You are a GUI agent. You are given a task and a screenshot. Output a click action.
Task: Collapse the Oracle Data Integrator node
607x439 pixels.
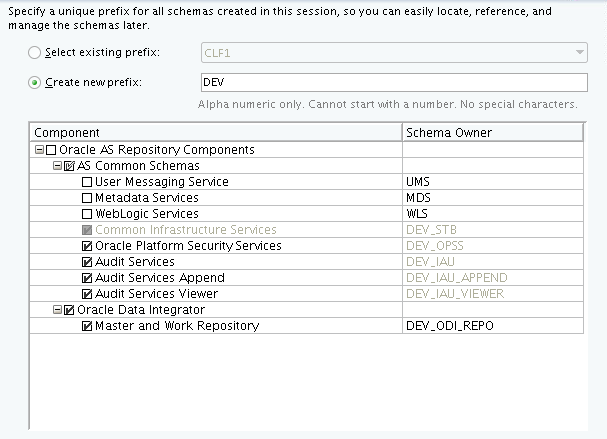point(57,310)
